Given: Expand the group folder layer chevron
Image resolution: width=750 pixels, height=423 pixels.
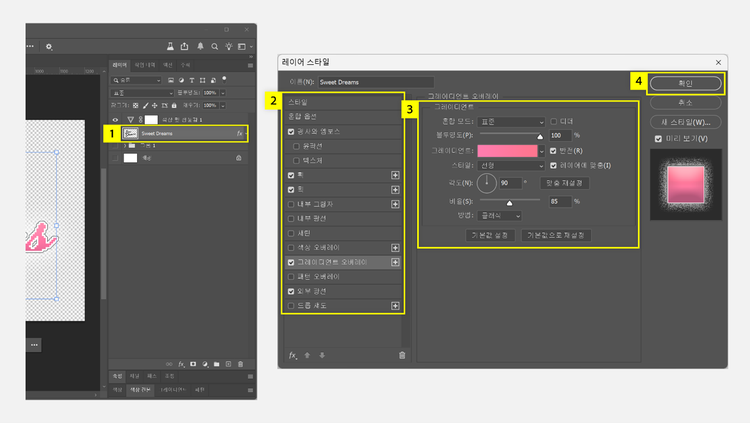Looking at the screenshot, I should coord(125,145).
